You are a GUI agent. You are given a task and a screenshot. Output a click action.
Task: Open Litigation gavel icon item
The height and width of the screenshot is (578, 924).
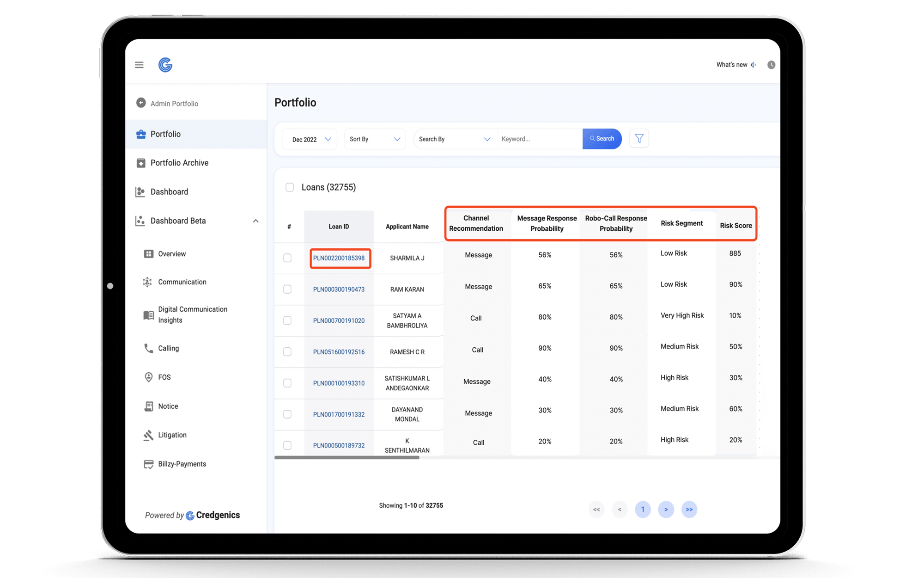click(148, 435)
